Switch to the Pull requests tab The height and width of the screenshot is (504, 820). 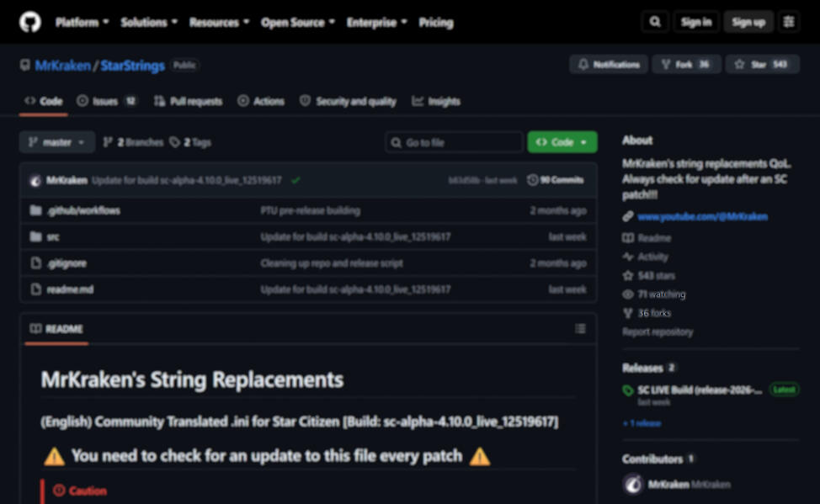click(x=189, y=101)
